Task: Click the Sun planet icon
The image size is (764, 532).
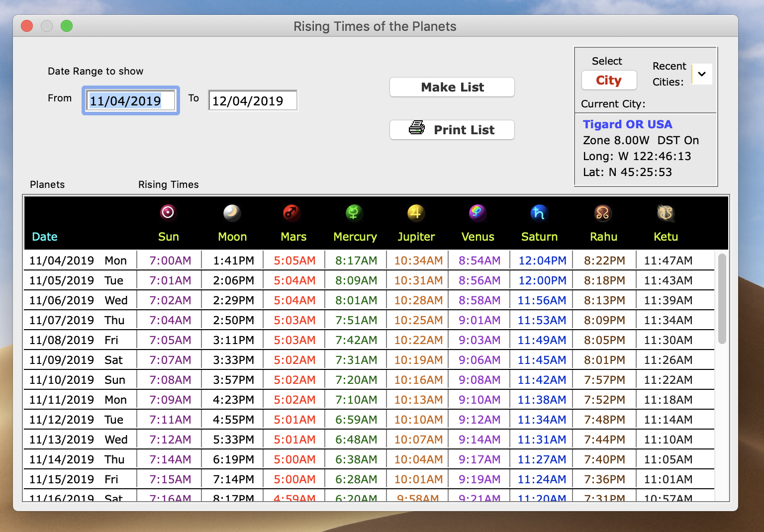Action: point(168,212)
